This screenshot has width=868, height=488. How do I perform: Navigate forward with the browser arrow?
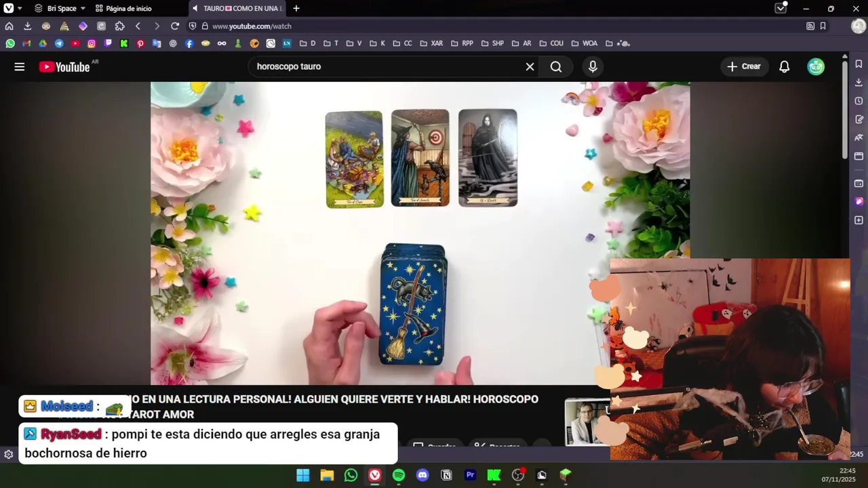157,26
